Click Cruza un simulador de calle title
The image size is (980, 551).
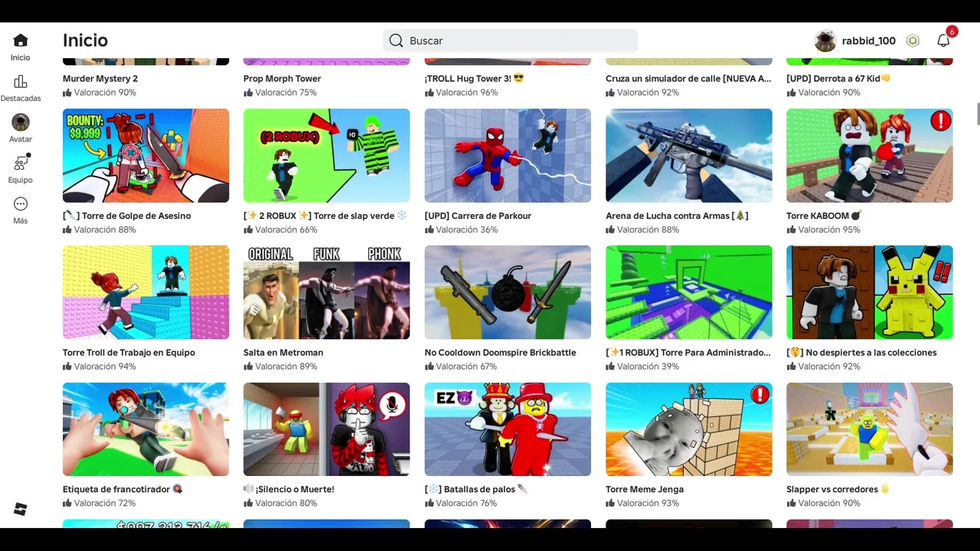coord(688,78)
